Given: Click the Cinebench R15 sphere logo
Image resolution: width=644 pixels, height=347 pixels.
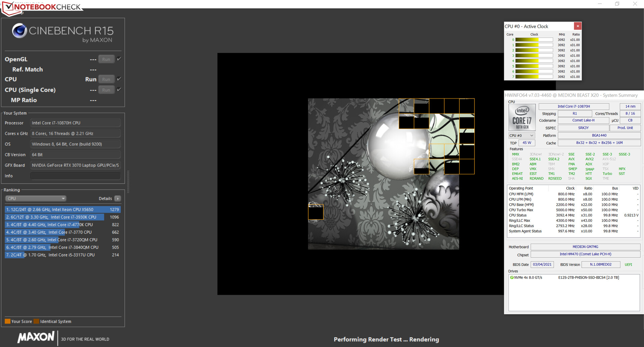Looking at the screenshot, I should (19, 31).
